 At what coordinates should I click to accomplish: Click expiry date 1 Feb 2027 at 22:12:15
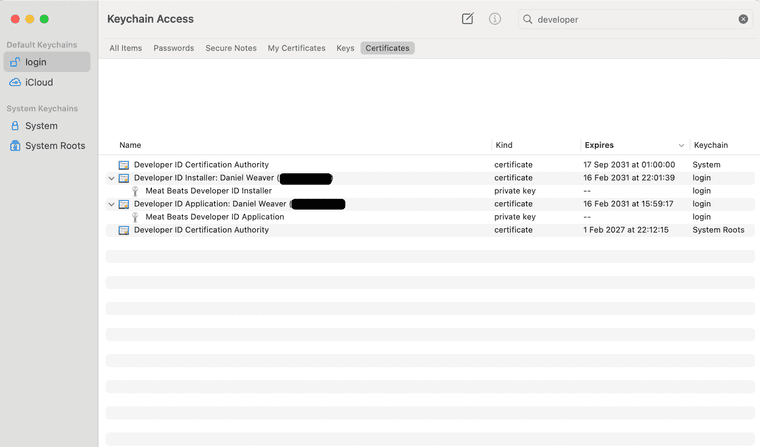(x=626, y=230)
